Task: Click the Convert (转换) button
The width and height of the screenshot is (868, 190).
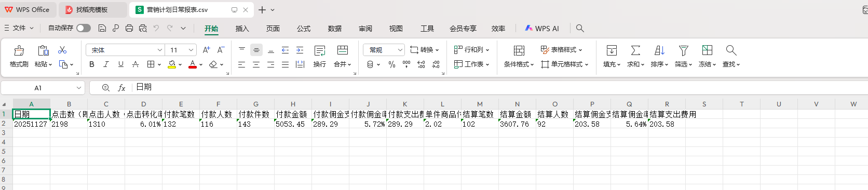Action: pyautogui.click(x=425, y=50)
